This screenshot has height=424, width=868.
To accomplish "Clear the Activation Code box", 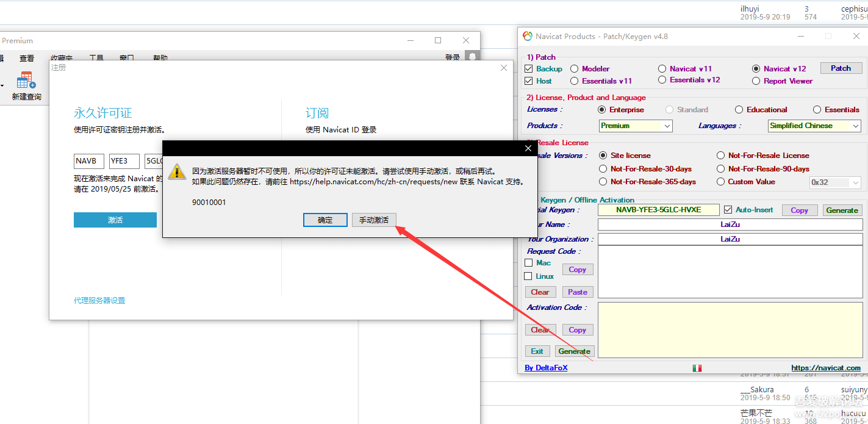I will point(540,330).
